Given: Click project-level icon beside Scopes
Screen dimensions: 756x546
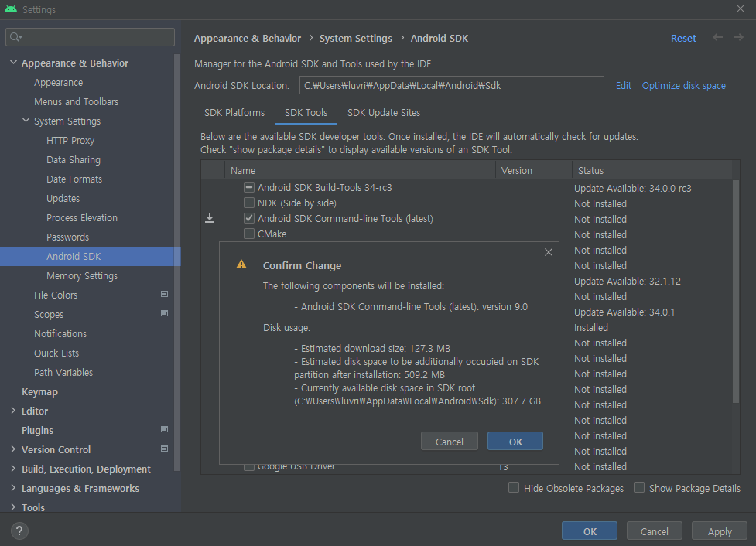Looking at the screenshot, I should click(x=164, y=313).
